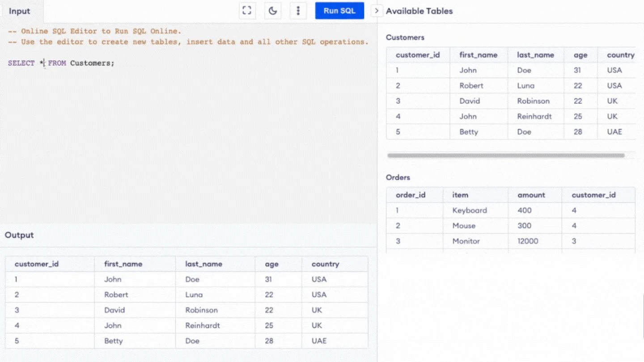Click the Output panel heading

19,235
